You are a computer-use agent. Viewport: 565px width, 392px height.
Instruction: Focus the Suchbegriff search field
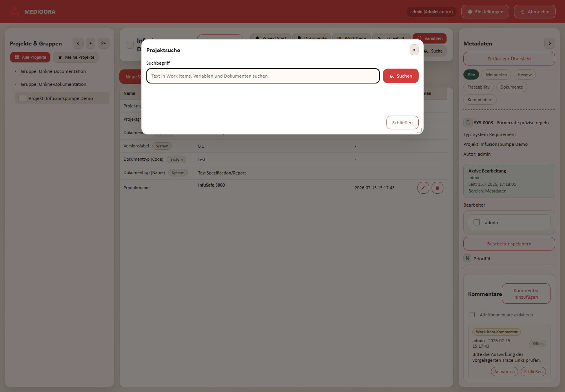(x=263, y=76)
